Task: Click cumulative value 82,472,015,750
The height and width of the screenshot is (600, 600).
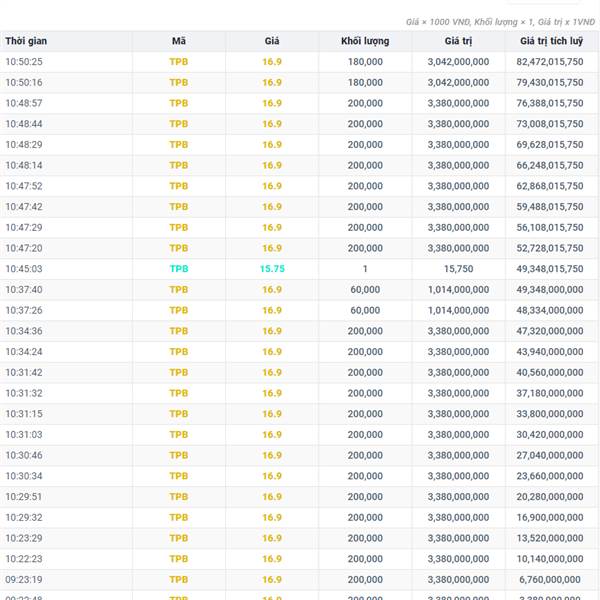Action: (x=550, y=62)
